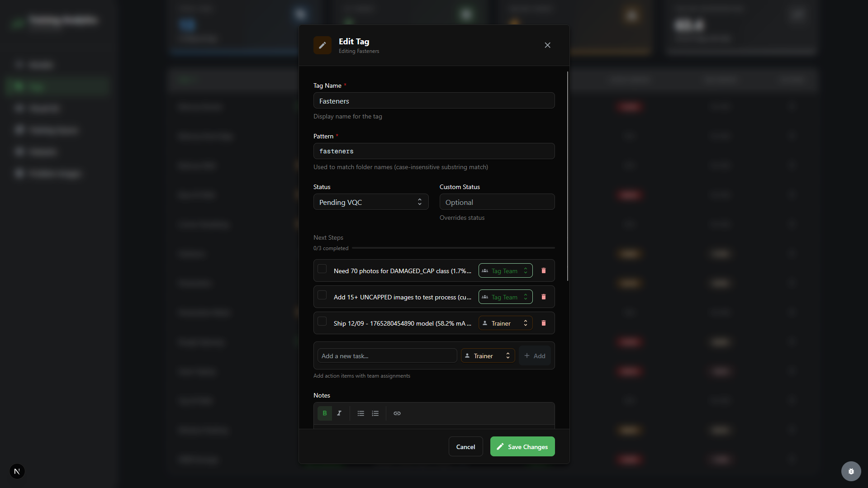Click the Need 70 photos task text
The image size is (868, 488).
coord(402,271)
